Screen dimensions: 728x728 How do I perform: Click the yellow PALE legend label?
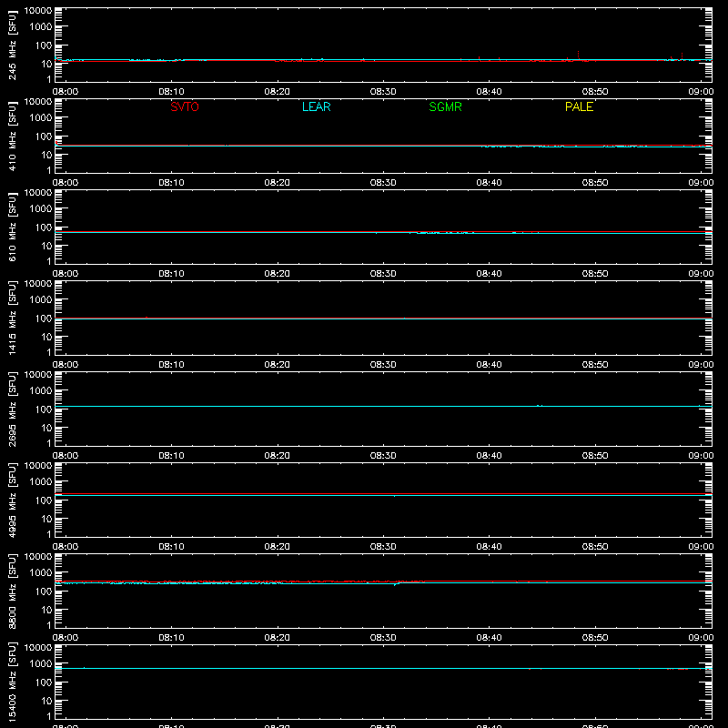[579, 106]
